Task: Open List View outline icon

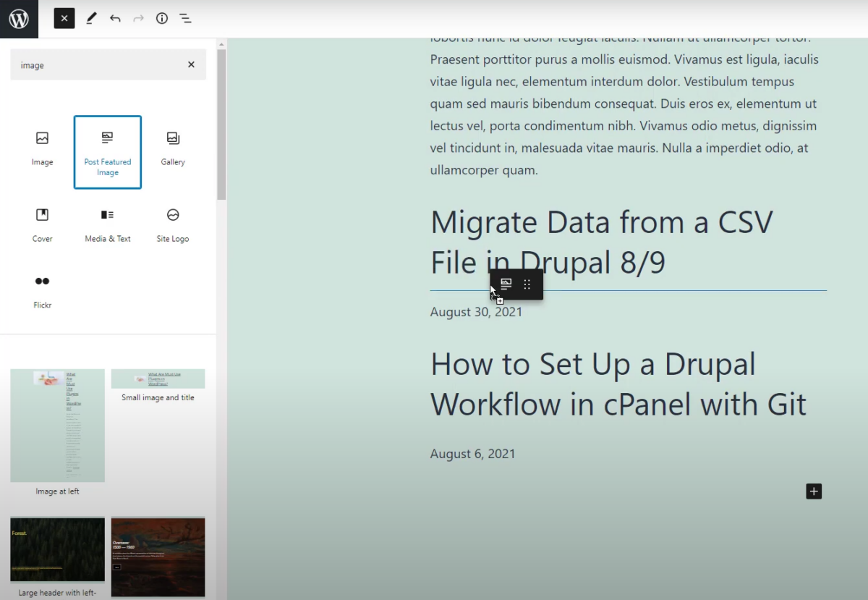Action: coord(185,19)
